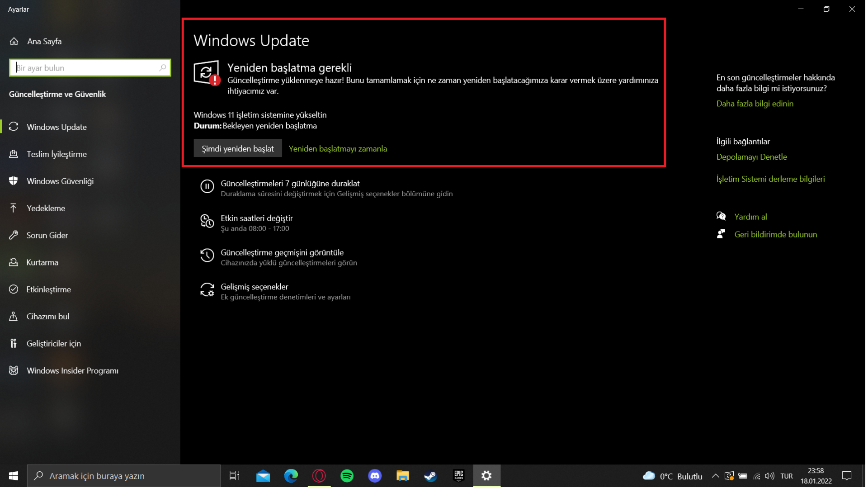Open the Wi-Fi network tray icon
The width and height of the screenshot is (868, 488).
click(759, 477)
